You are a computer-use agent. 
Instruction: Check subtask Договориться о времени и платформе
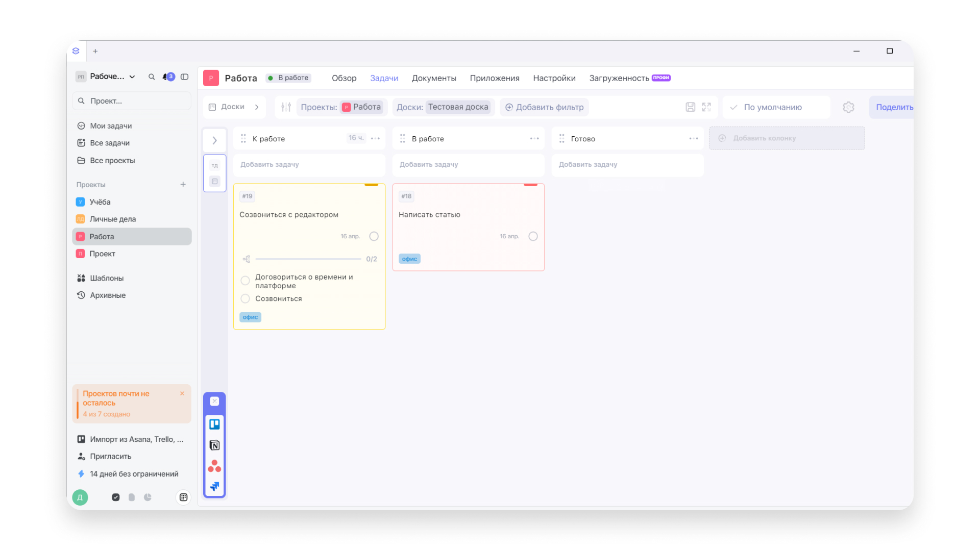coord(245,281)
